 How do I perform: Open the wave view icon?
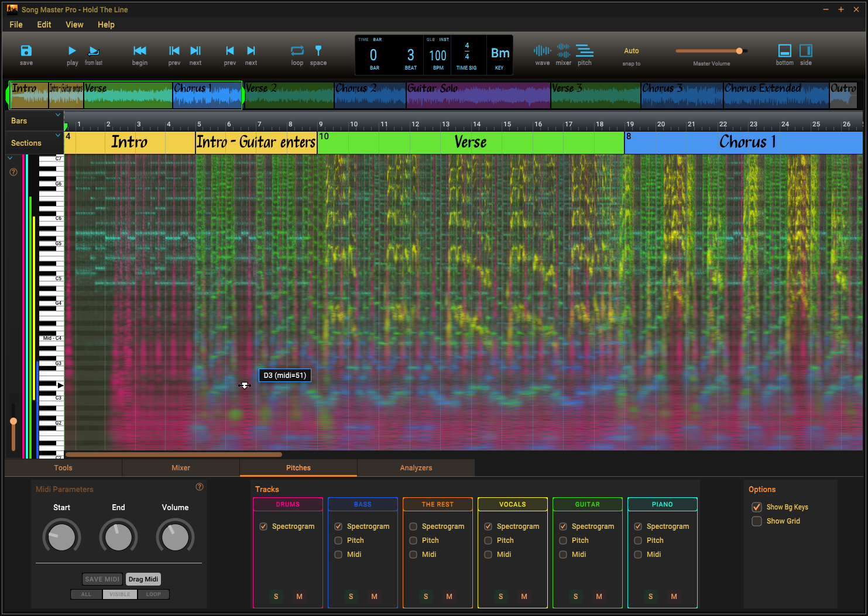pyautogui.click(x=542, y=51)
